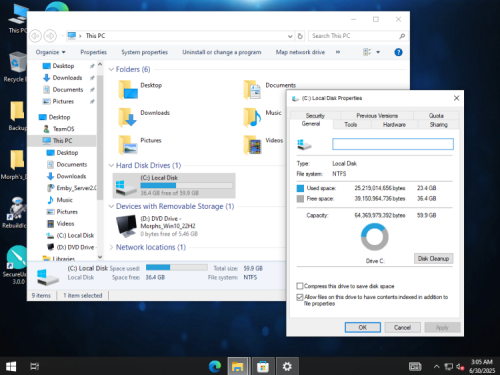Select the SecureUxTheme 3.0.0 desktop shortcut

pos(15,265)
